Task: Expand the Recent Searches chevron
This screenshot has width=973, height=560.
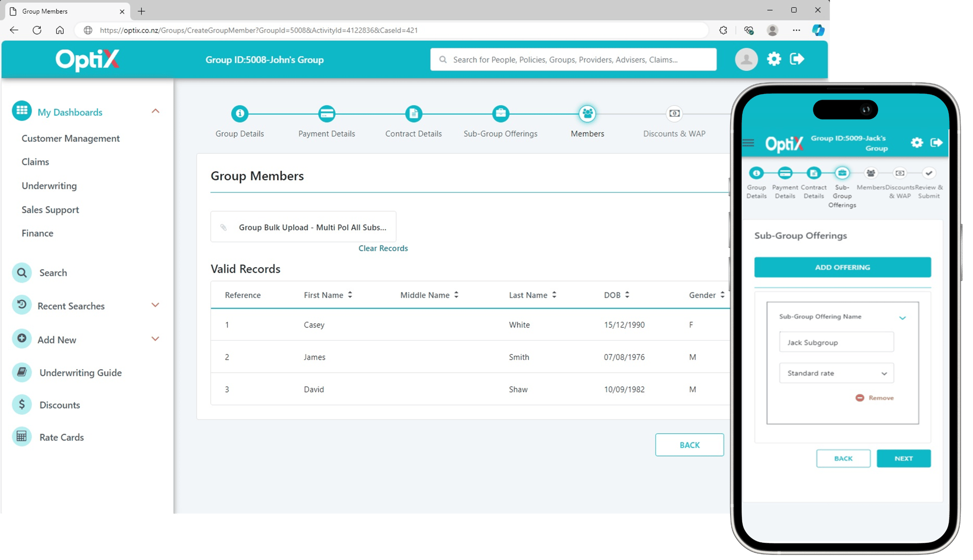Action: pyautogui.click(x=155, y=305)
